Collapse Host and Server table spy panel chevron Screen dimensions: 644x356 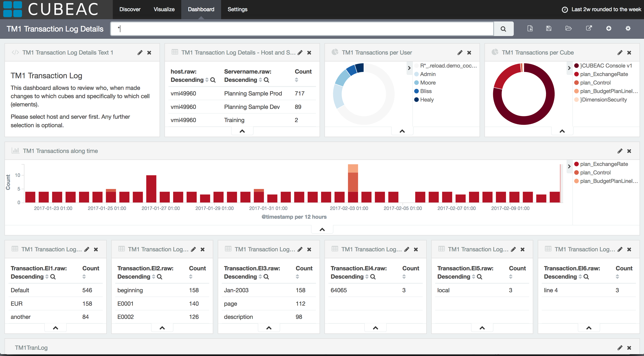(242, 131)
